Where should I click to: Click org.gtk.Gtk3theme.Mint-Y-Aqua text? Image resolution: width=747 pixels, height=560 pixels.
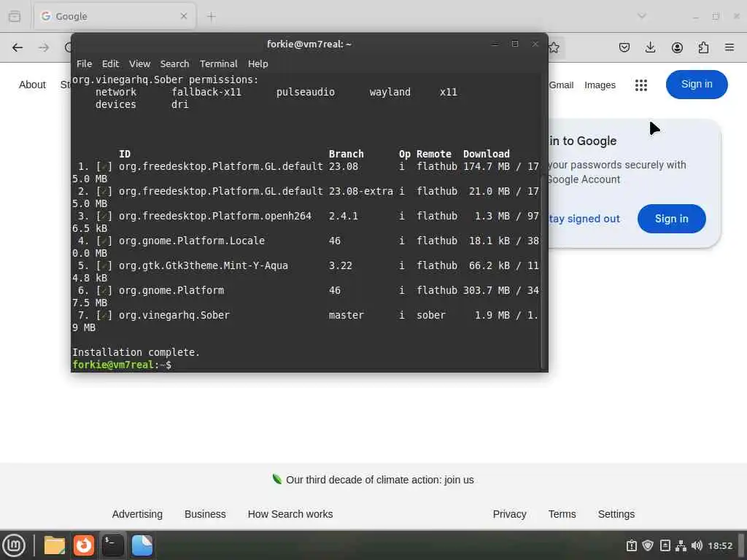pos(204,265)
